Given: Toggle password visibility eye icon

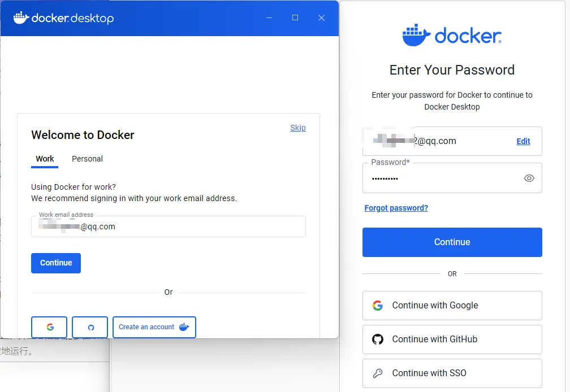Looking at the screenshot, I should [529, 178].
